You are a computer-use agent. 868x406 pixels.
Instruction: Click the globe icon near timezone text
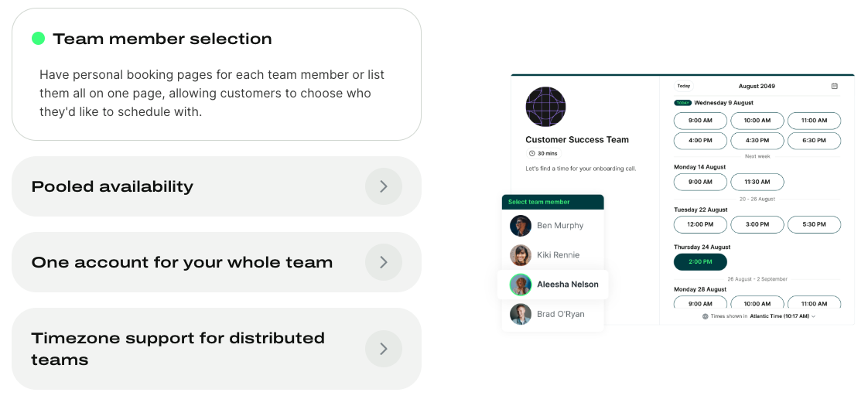coord(706,316)
